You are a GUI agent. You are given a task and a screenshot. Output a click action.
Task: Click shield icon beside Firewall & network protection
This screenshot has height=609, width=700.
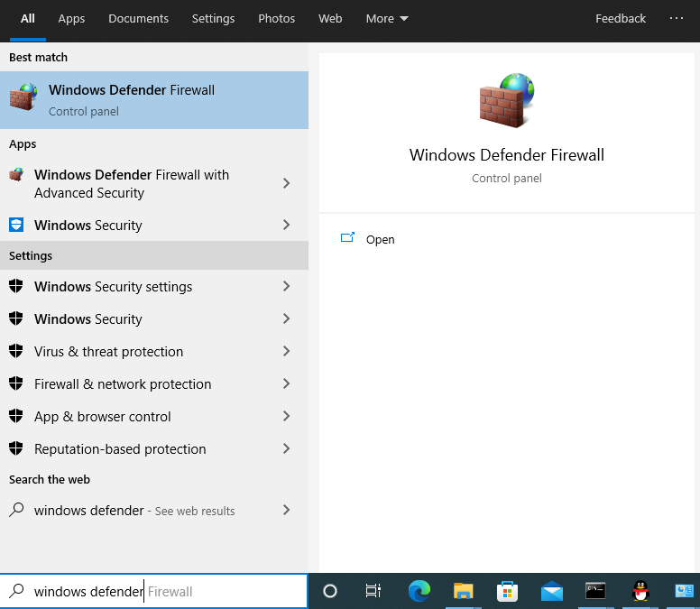tap(16, 383)
